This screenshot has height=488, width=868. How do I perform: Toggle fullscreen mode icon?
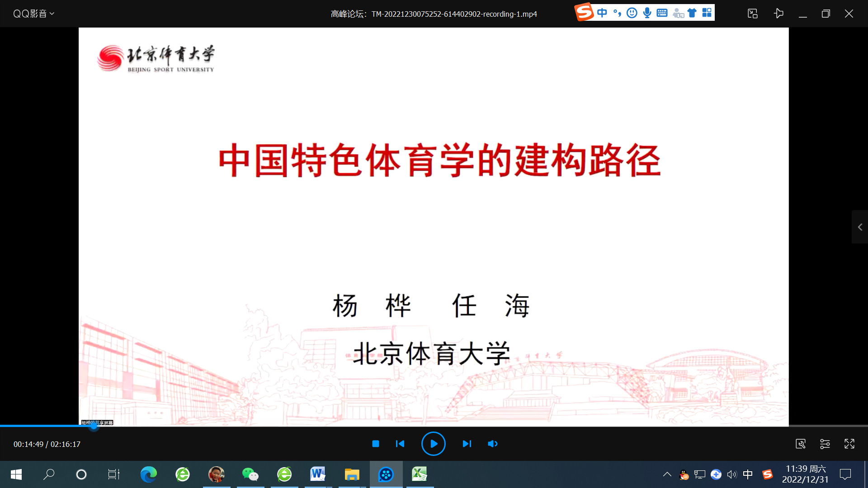tap(849, 444)
